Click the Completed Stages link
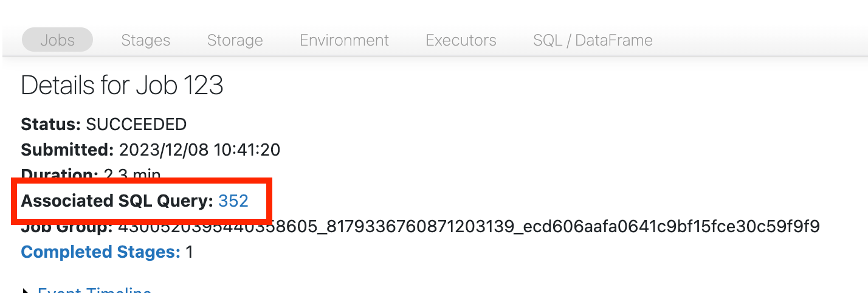868x293 pixels. [100, 252]
